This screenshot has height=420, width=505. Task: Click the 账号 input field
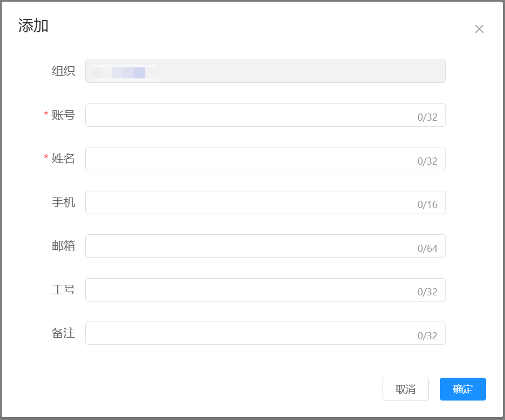[251, 115]
